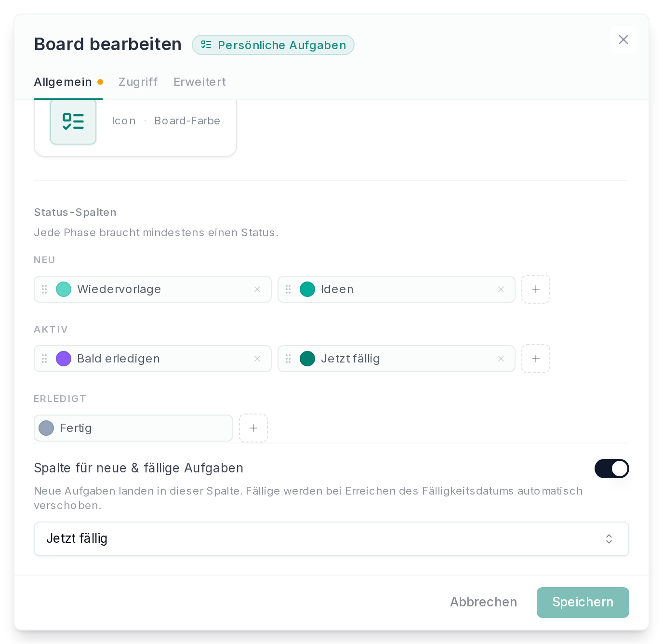The image size is (663, 644).
Task: Toggle Spalte für neue & fällige Aufgaben
Action: pos(611,469)
